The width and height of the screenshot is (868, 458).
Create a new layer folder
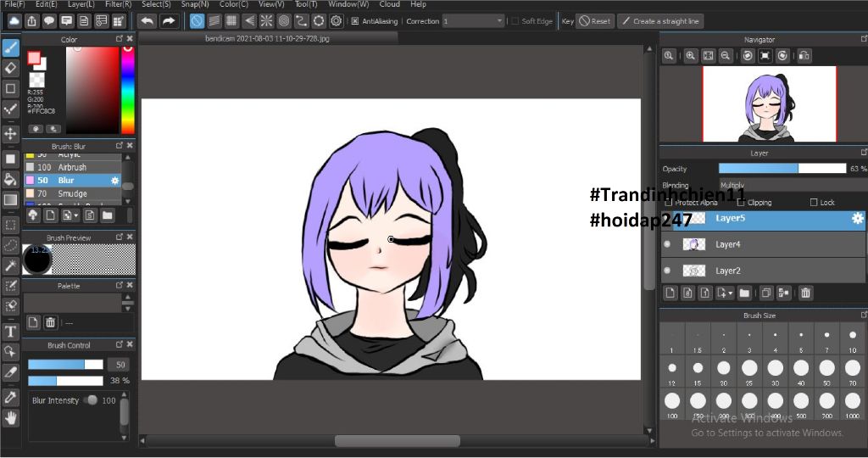coord(744,293)
